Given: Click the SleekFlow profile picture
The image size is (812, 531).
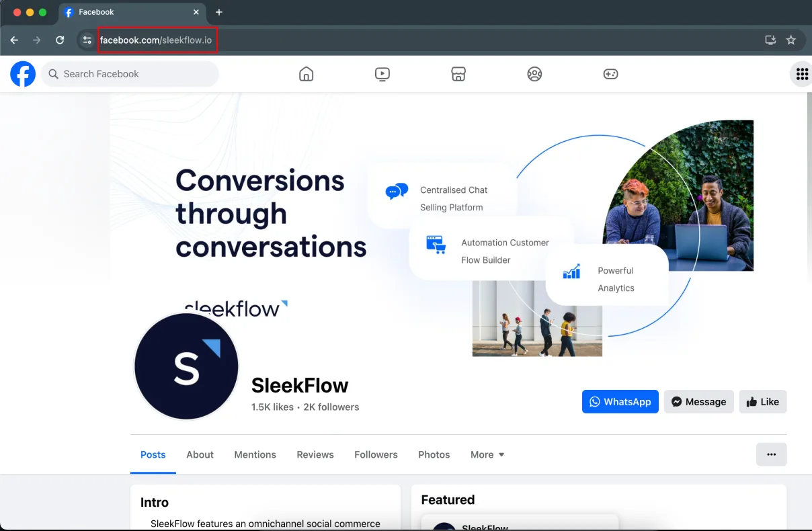Looking at the screenshot, I should 186,366.
